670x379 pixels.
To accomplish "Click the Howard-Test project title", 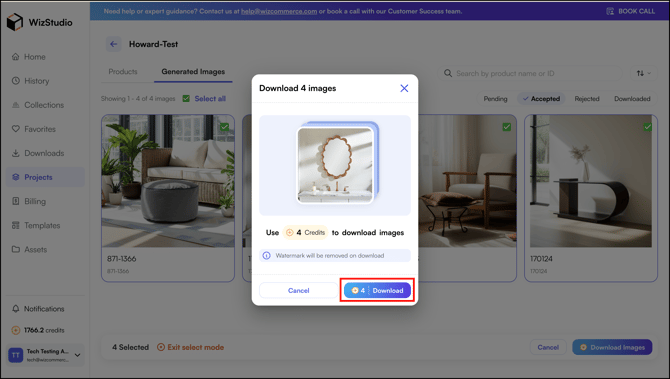I will click(x=153, y=44).
